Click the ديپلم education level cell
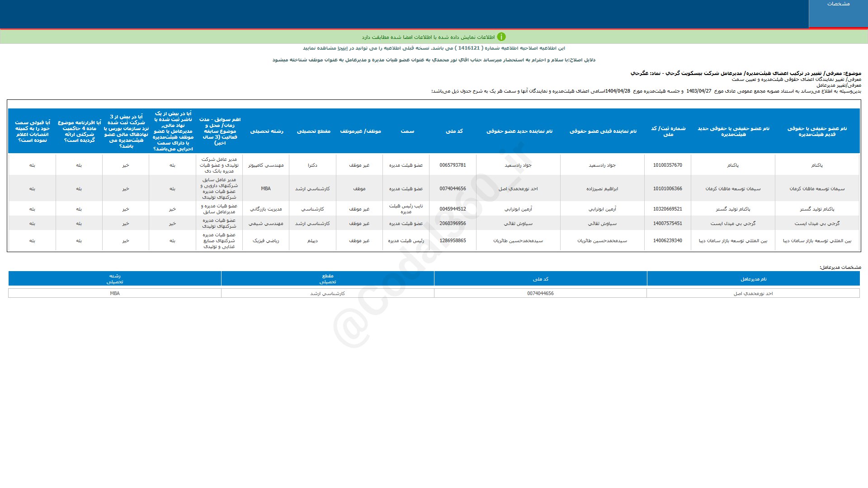Screen dimensions: 868x488 click(312, 241)
